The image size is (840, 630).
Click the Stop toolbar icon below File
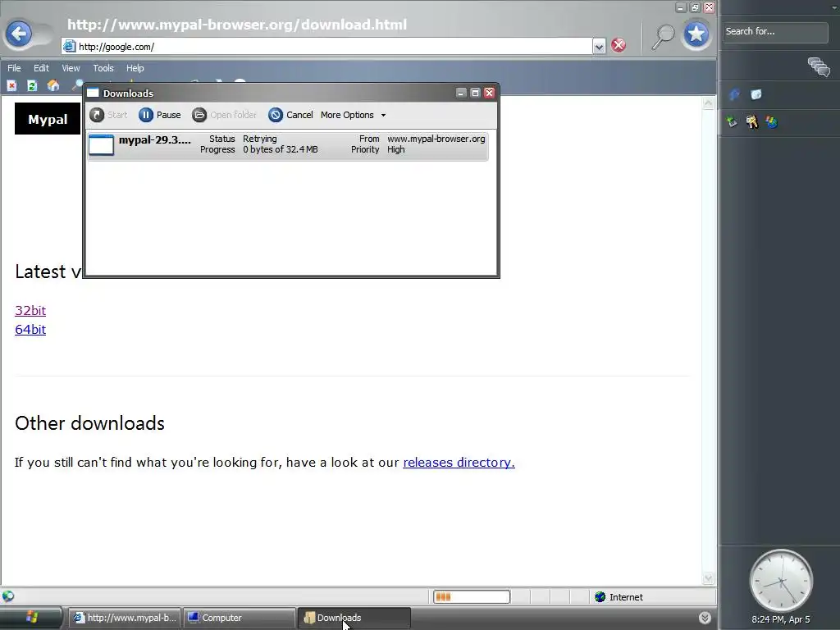click(11, 85)
